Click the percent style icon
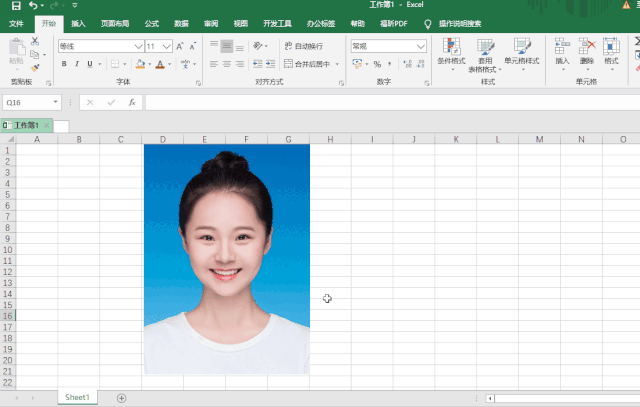640x407 pixels. point(376,64)
